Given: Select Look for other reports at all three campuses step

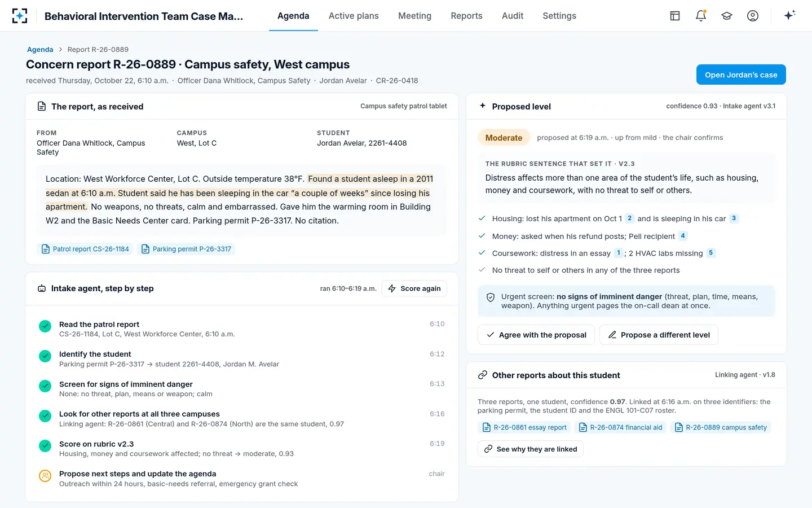Looking at the screenshot, I should tap(242, 418).
